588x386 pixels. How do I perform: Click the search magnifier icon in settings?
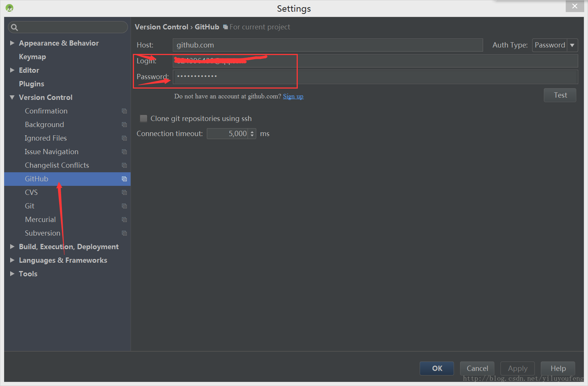pos(14,27)
